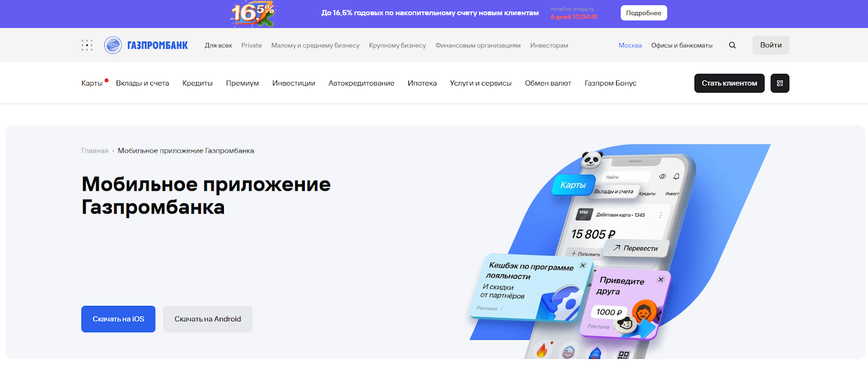Open the Инвестиции menu item
This screenshot has width=868, height=379.
293,83
